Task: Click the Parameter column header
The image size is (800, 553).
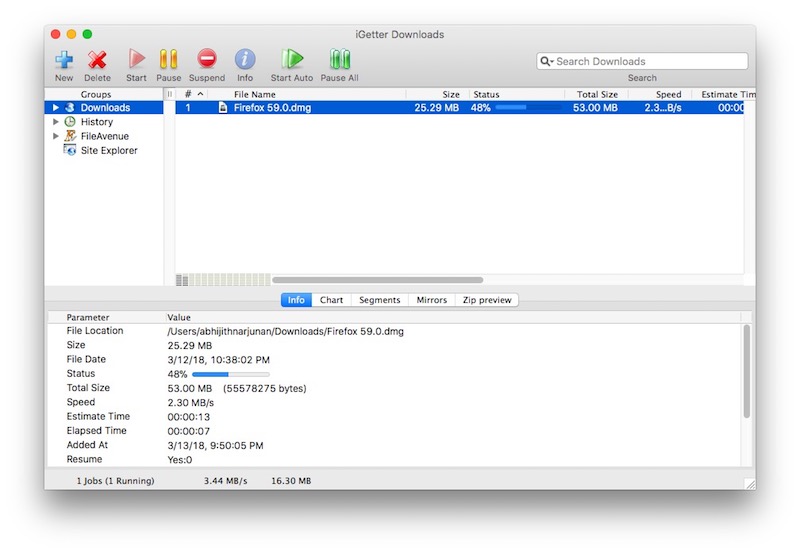Action: (88, 317)
